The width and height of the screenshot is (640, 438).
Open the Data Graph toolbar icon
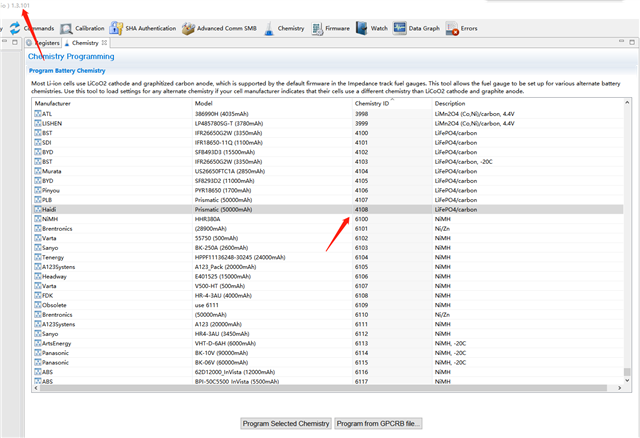tap(400, 28)
